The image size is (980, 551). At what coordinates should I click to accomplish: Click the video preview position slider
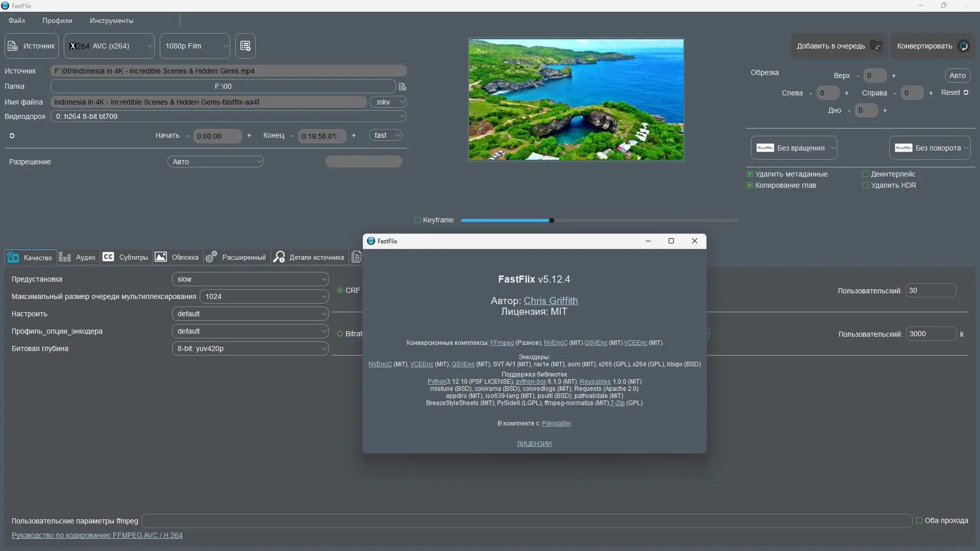599,220
